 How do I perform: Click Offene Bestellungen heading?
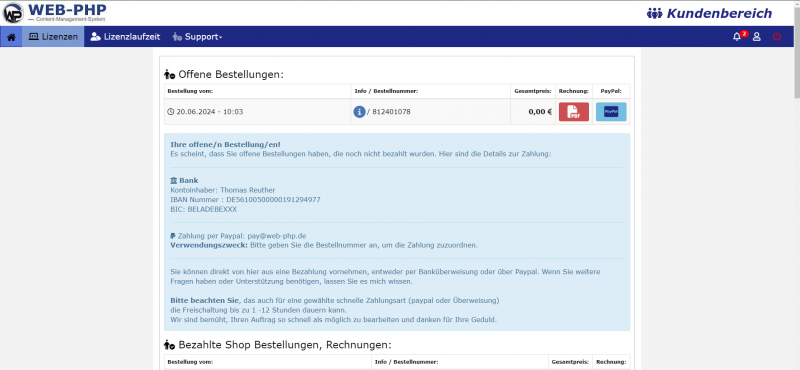click(223, 75)
